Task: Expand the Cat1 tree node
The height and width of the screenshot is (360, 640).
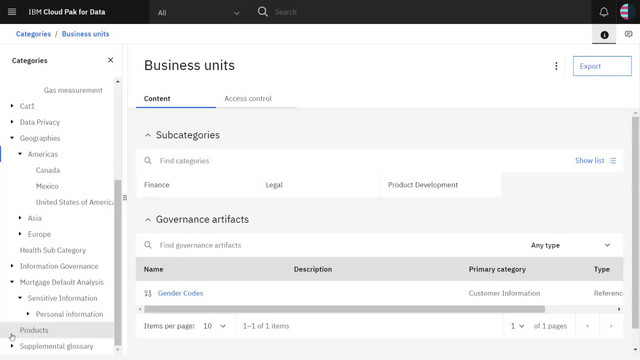Action: [12, 106]
